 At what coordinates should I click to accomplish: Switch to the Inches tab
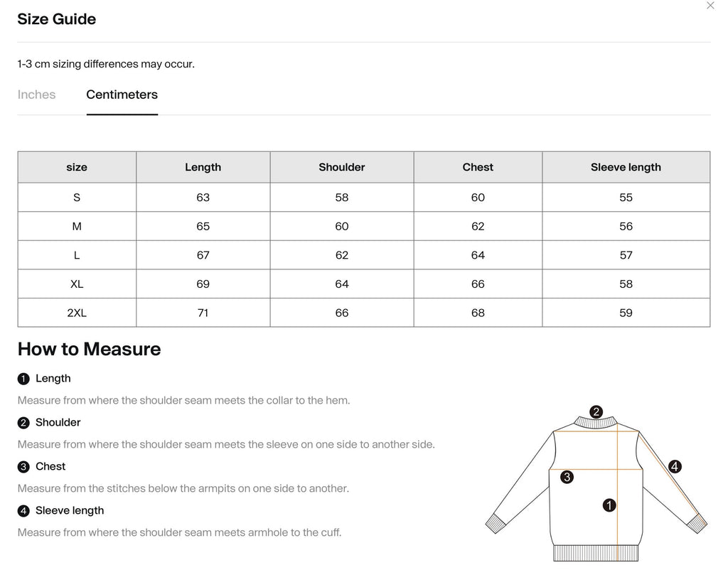[36, 95]
